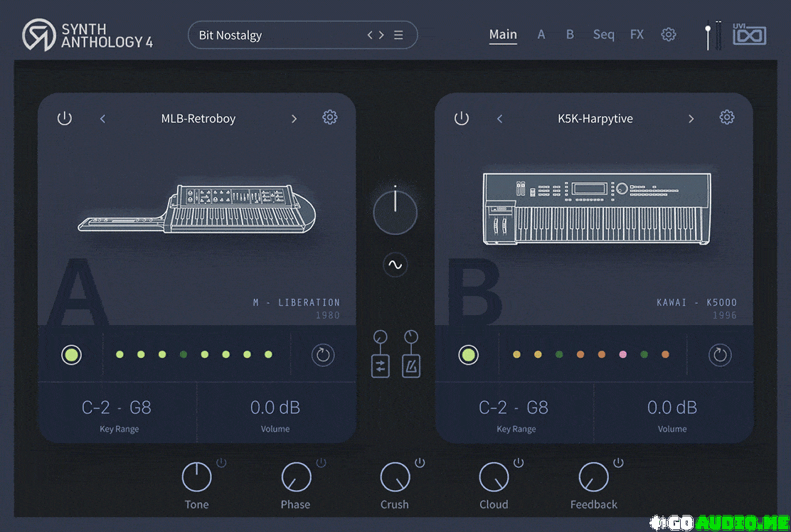
Task: Click pink step dot in layer B
Action: tap(623, 354)
